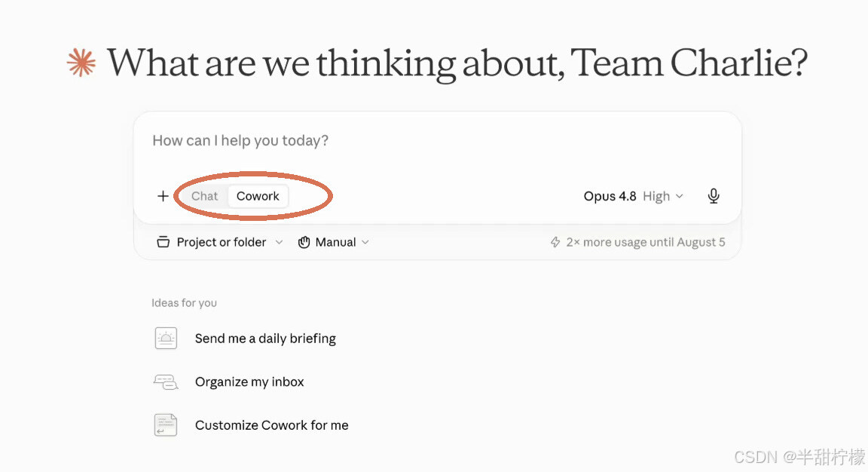
Task: Click the Customize Cowork document icon
Action: point(166,425)
